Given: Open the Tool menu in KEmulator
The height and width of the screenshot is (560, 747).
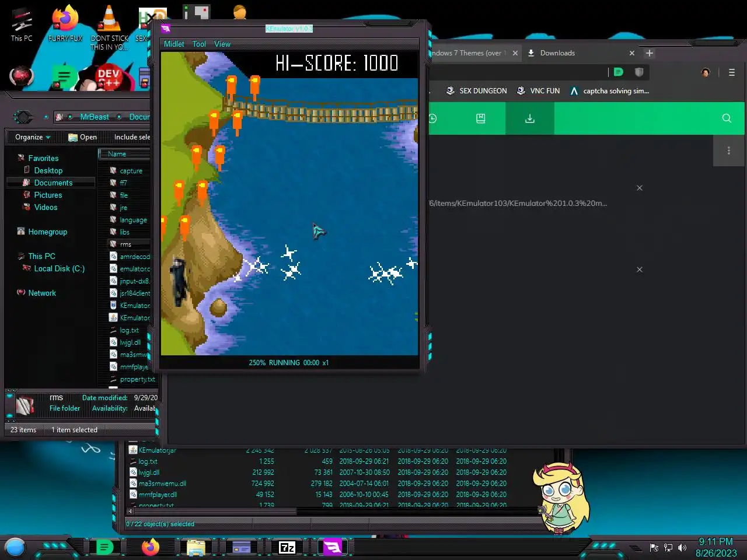Looking at the screenshot, I should click(199, 44).
